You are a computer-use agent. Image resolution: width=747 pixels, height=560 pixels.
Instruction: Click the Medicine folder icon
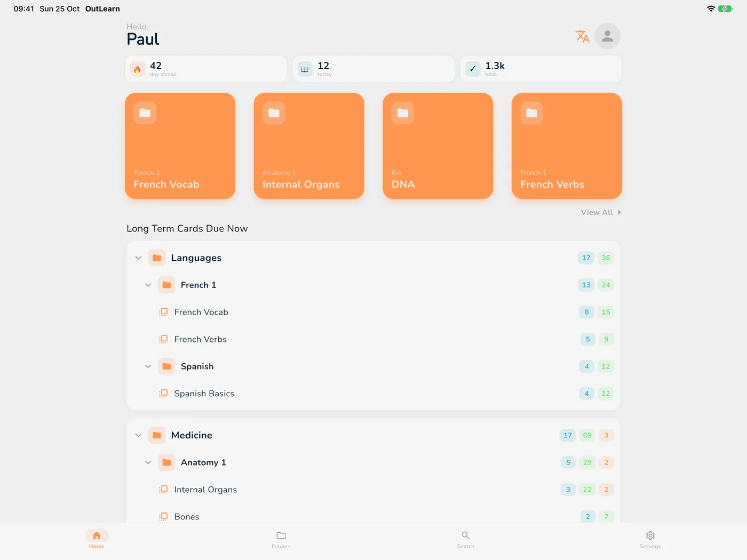pos(157,435)
